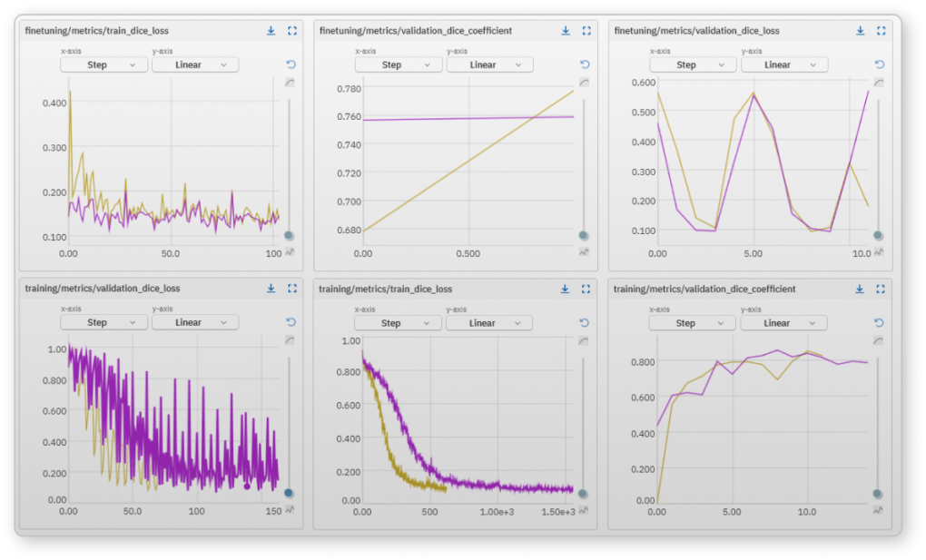
Task: Download the training validation_dice_loss chart
Action: coord(271,289)
